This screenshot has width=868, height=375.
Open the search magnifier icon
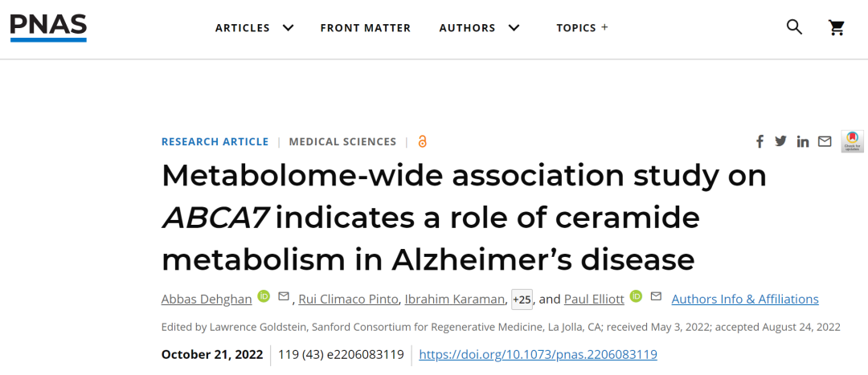coord(794,27)
